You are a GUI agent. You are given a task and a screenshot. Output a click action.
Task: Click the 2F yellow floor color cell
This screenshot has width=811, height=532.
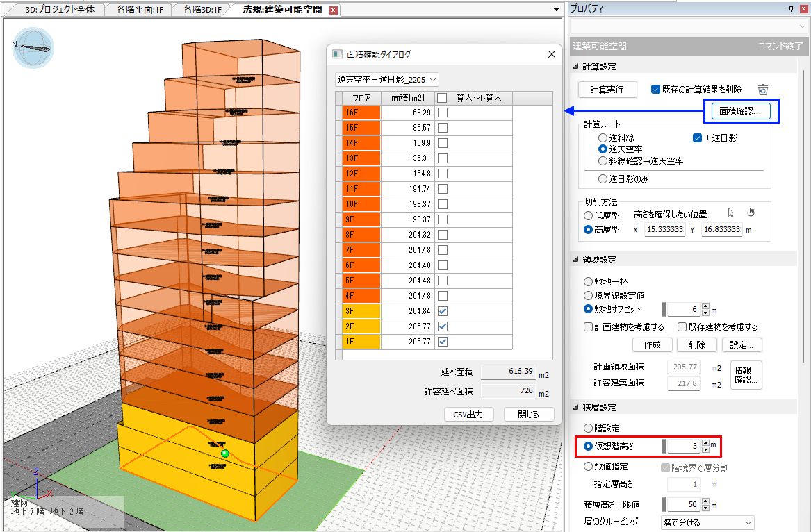(361, 326)
